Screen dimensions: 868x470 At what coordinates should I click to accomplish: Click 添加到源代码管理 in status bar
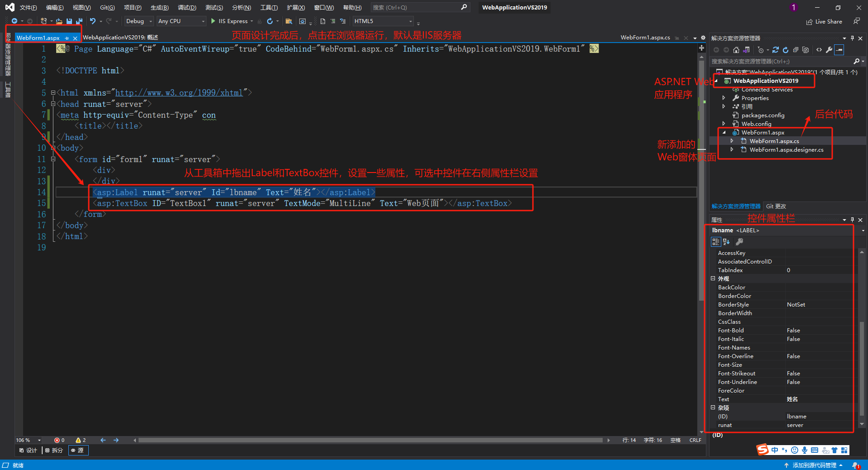[x=814, y=465]
